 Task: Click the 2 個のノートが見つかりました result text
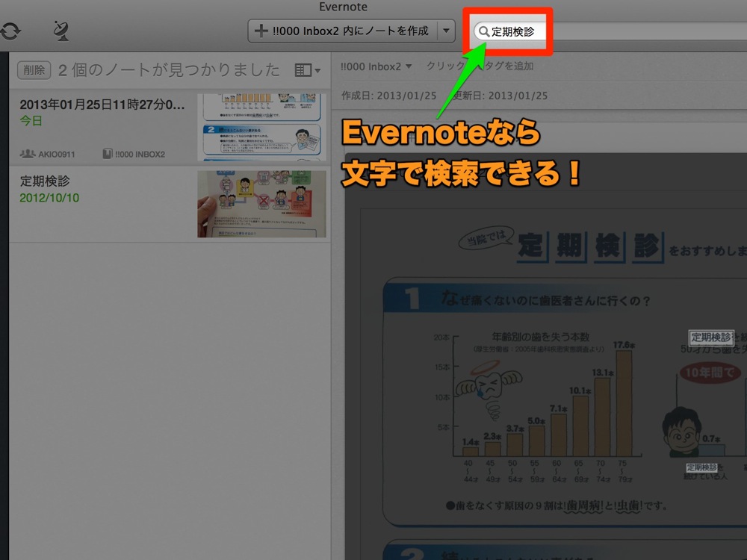(169, 70)
